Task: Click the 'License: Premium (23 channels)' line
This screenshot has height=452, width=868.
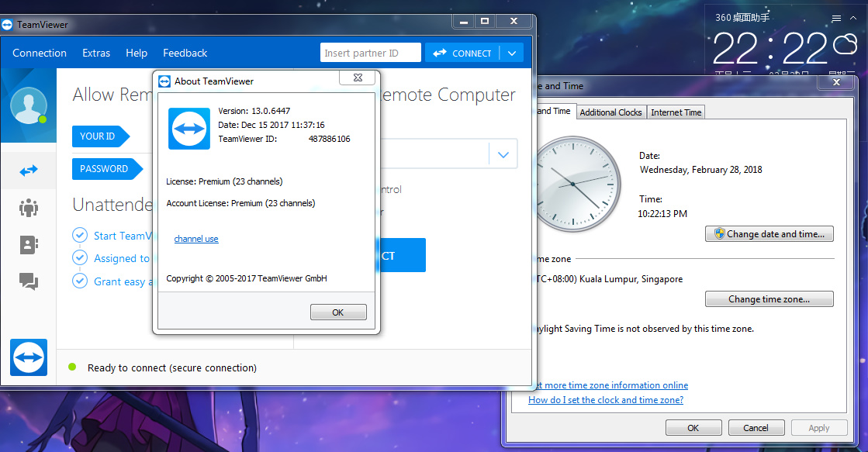Action: 224,181
